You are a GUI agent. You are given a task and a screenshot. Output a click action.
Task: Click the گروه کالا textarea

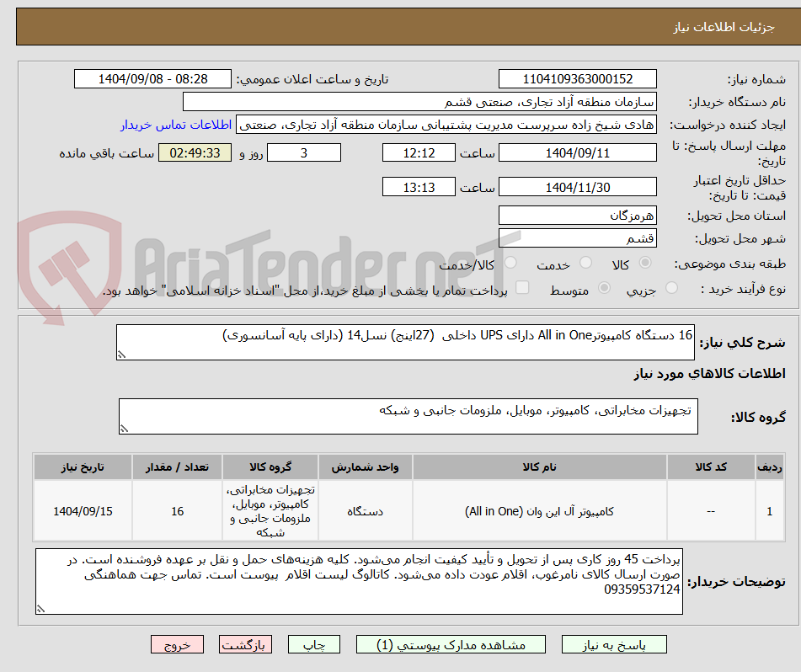pos(409,417)
